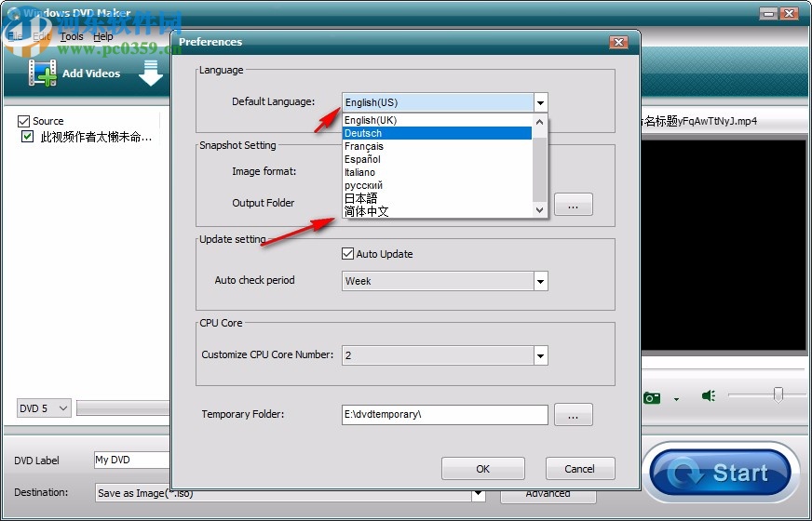Browse for the snapshot Output Folder

(574, 205)
